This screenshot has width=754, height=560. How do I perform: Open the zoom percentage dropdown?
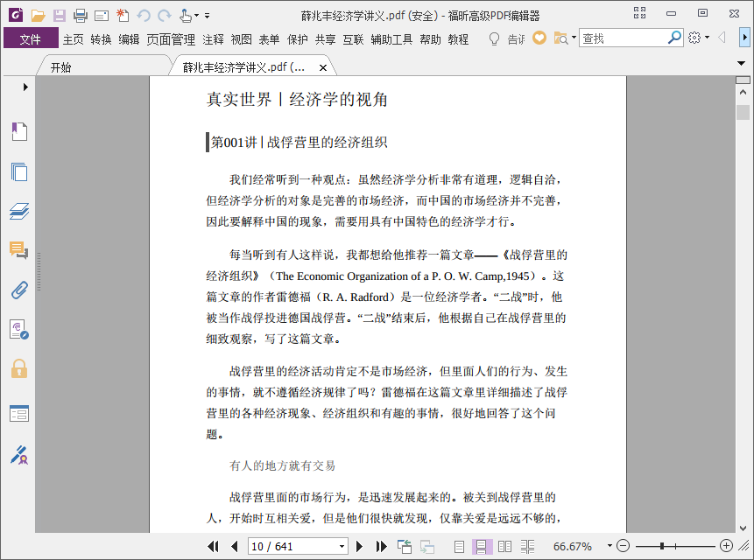pyautogui.click(x=610, y=546)
